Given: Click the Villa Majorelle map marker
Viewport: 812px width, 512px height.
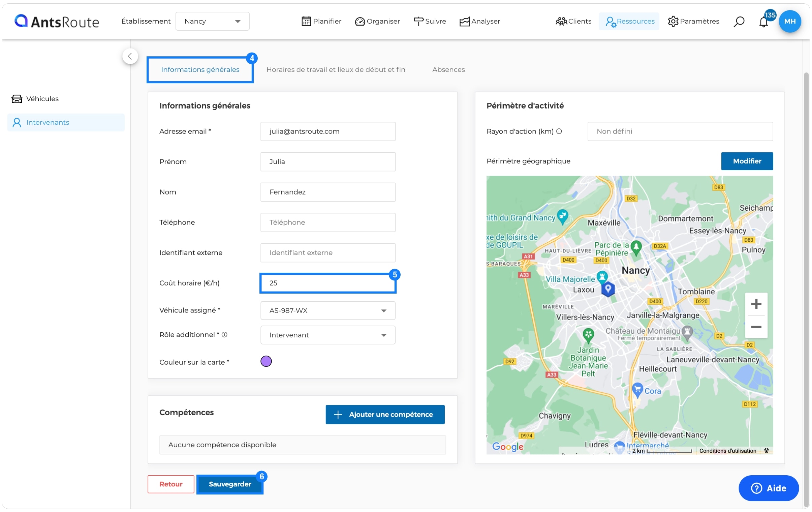Looking at the screenshot, I should [602, 277].
